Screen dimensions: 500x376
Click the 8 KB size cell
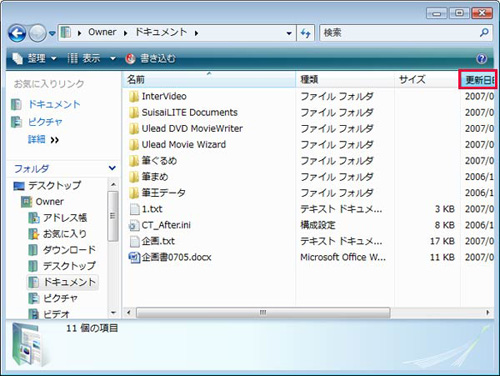click(445, 225)
